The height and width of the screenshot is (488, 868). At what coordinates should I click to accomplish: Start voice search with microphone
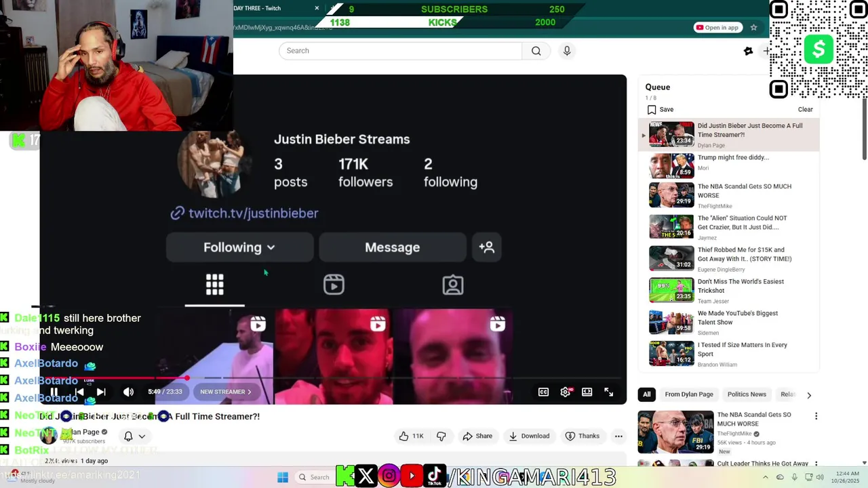(567, 51)
